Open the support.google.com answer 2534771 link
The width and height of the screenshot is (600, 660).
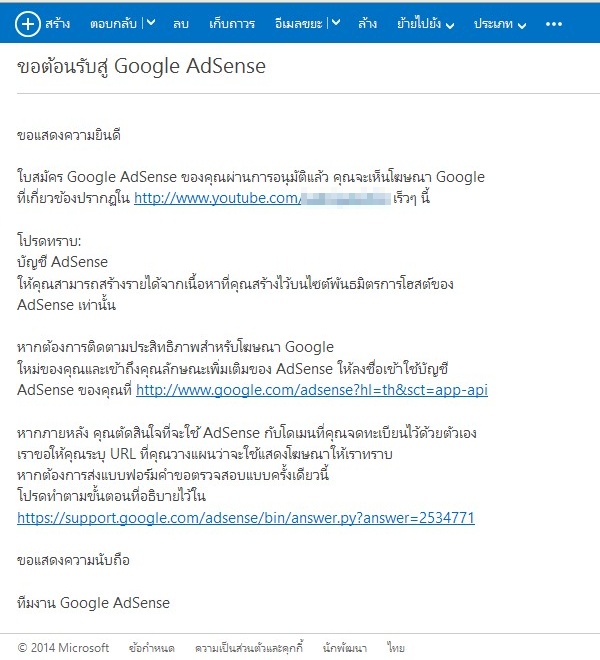tap(246, 517)
